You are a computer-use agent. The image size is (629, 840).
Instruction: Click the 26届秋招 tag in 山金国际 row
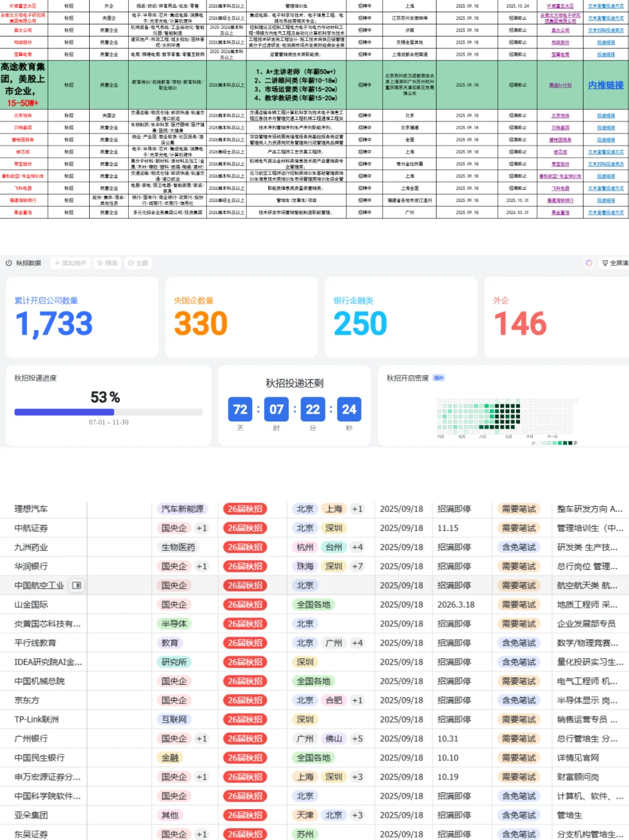245,605
